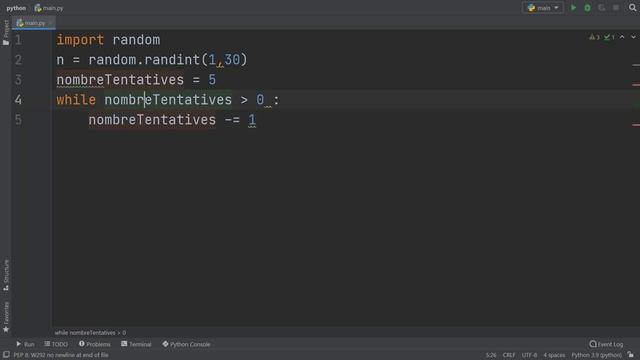640x360 pixels.
Task: Open the Event Log
Action: click(606, 344)
